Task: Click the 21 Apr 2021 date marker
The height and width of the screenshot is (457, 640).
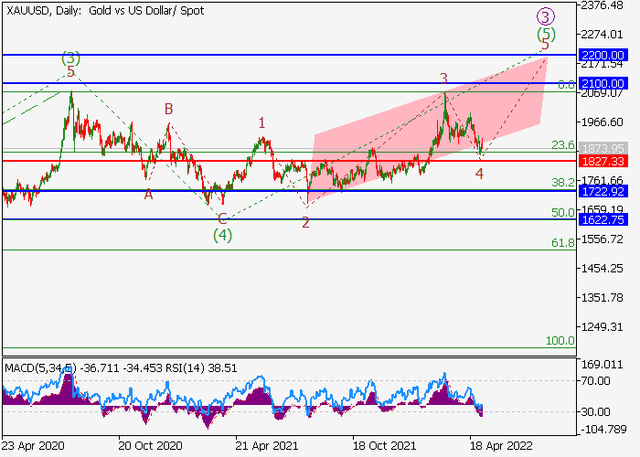Action: [267, 447]
